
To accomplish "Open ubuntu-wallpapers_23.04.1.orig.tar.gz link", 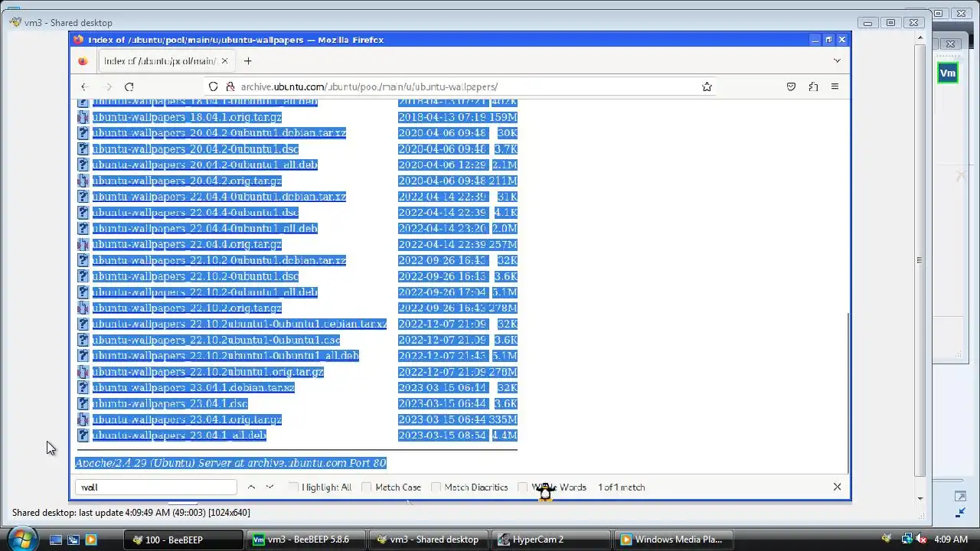I will click(x=187, y=419).
